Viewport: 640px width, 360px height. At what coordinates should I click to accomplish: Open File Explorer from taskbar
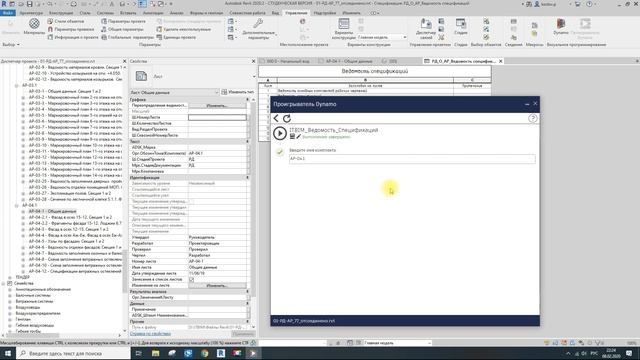click(156, 353)
